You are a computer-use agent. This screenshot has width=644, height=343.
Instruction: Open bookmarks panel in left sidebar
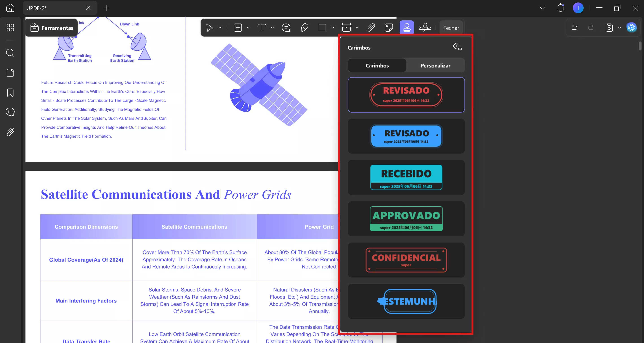pos(10,93)
